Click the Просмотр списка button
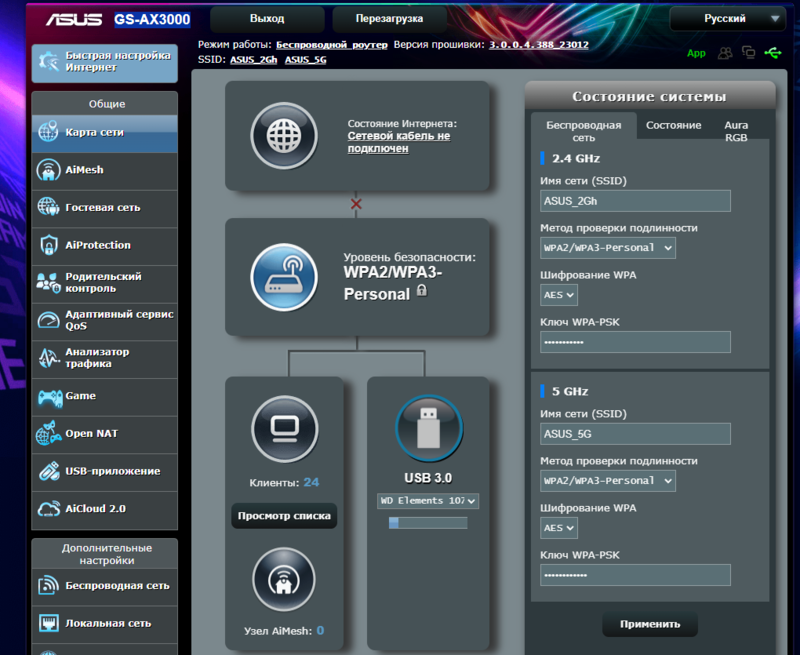The image size is (800, 655). (x=284, y=516)
